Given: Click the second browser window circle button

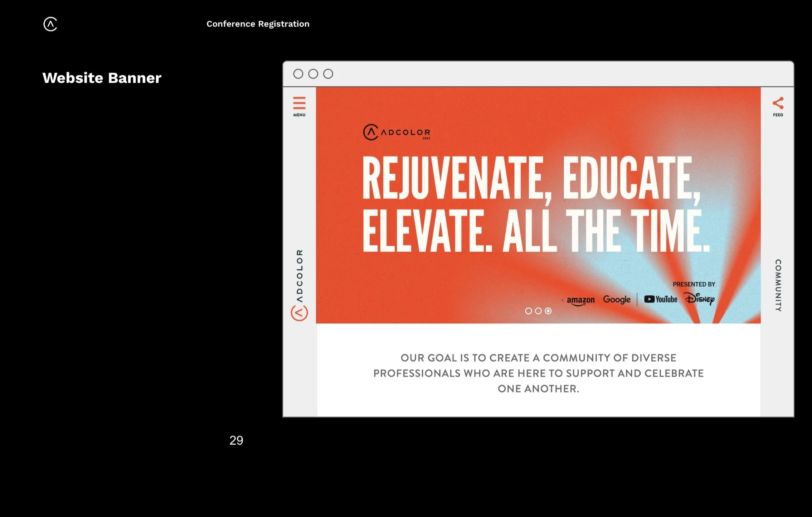Looking at the screenshot, I should point(313,74).
